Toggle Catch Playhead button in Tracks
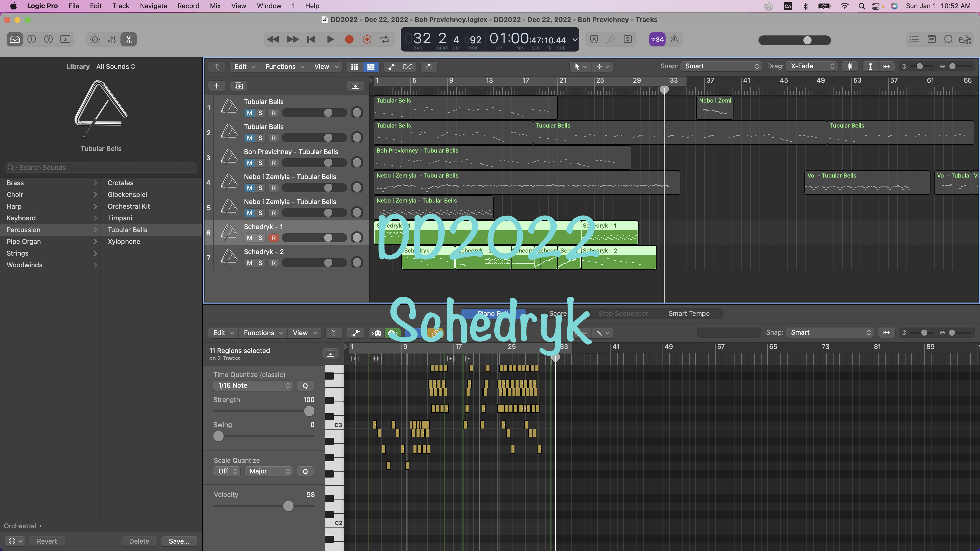Viewport: 980px width, 551px height. (429, 67)
